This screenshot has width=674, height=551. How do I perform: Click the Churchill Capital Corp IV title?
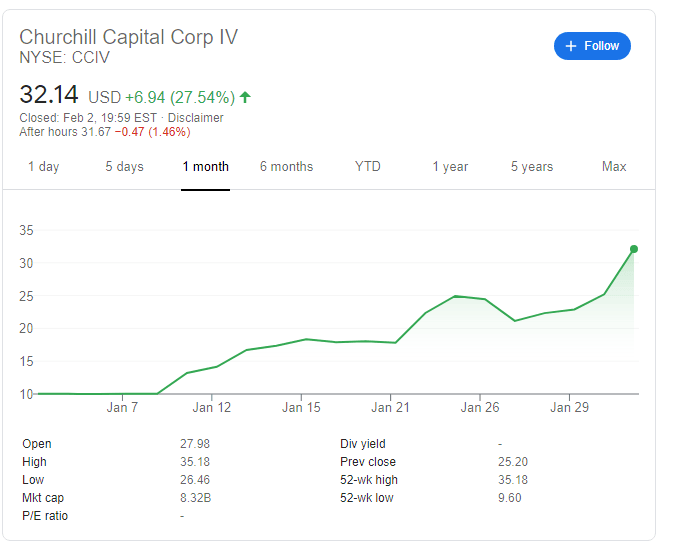pyautogui.click(x=129, y=38)
